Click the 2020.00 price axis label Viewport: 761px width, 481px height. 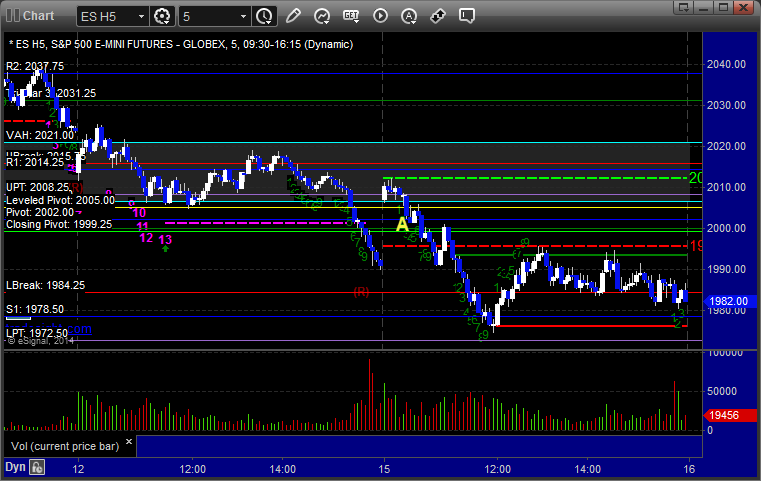[x=726, y=146]
